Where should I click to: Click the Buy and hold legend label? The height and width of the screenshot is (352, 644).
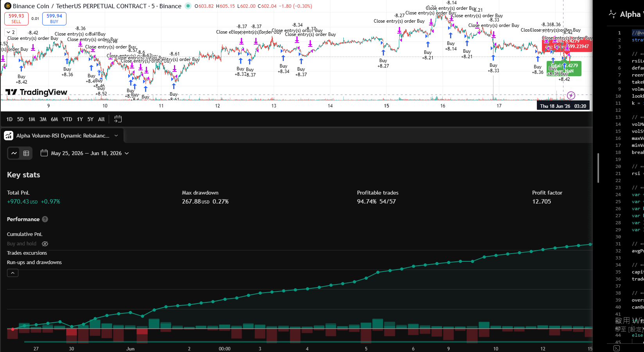click(x=22, y=244)
